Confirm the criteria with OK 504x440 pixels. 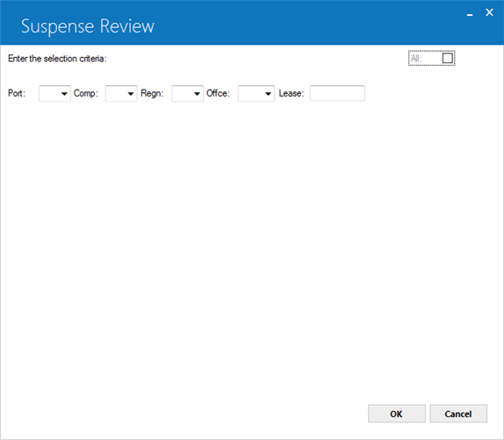pos(397,414)
